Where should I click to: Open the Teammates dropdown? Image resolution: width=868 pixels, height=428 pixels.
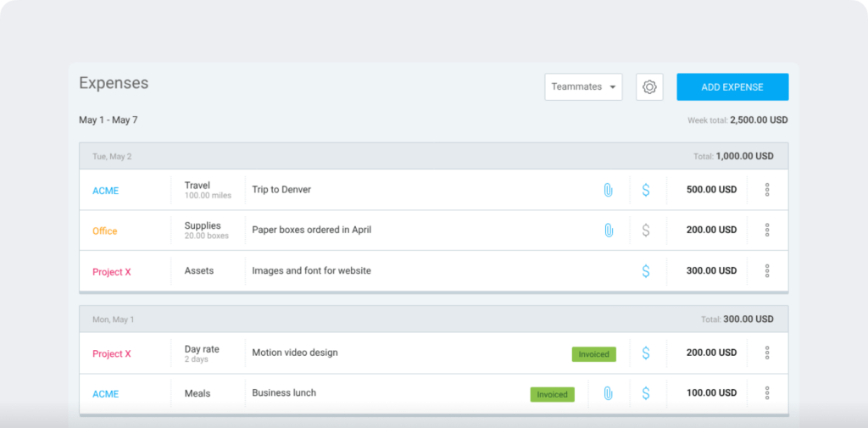(x=583, y=87)
